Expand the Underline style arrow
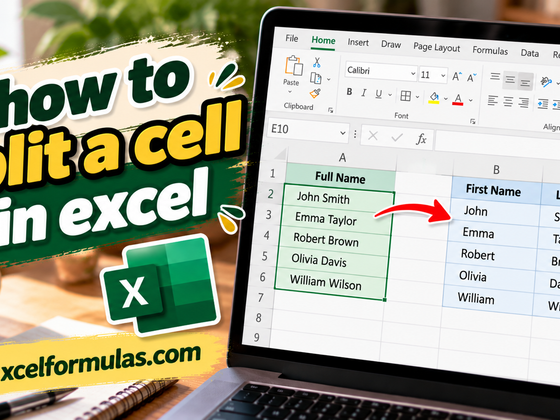This screenshot has height=420, width=560. (x=390, y=95)
